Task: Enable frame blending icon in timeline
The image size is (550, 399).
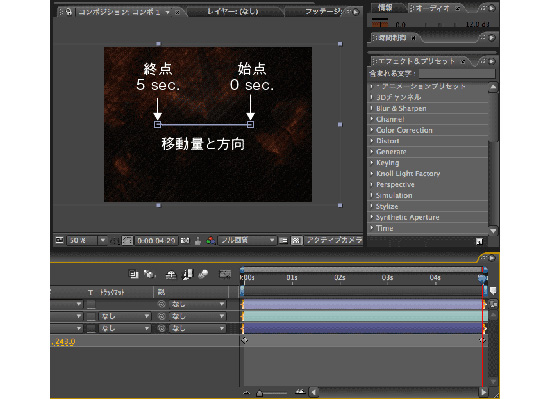Action: (188, 275)
